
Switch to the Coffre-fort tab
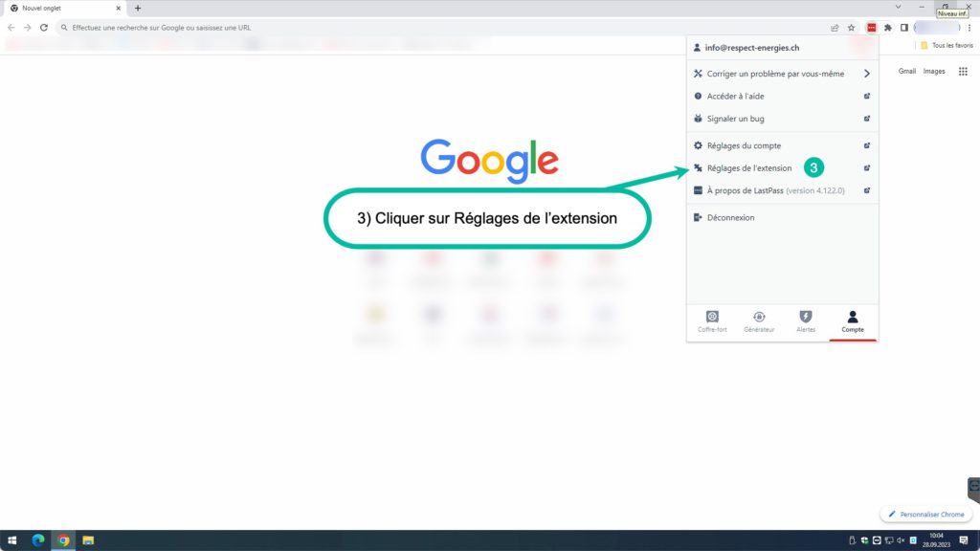pyautogui.click(x=712, y=321)
